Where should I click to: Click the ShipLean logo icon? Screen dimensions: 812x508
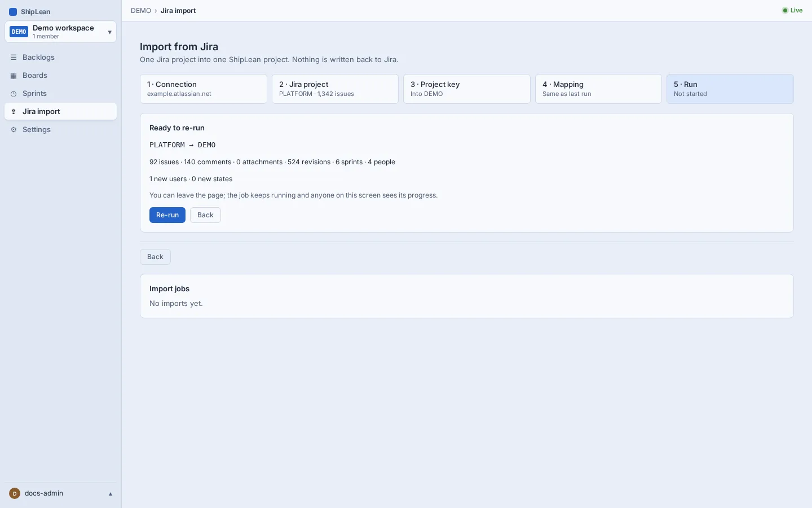(x=13, y=12)
